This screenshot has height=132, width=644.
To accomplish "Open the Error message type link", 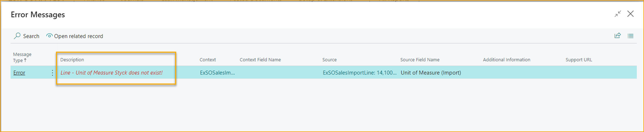I will tap(19, 73).
